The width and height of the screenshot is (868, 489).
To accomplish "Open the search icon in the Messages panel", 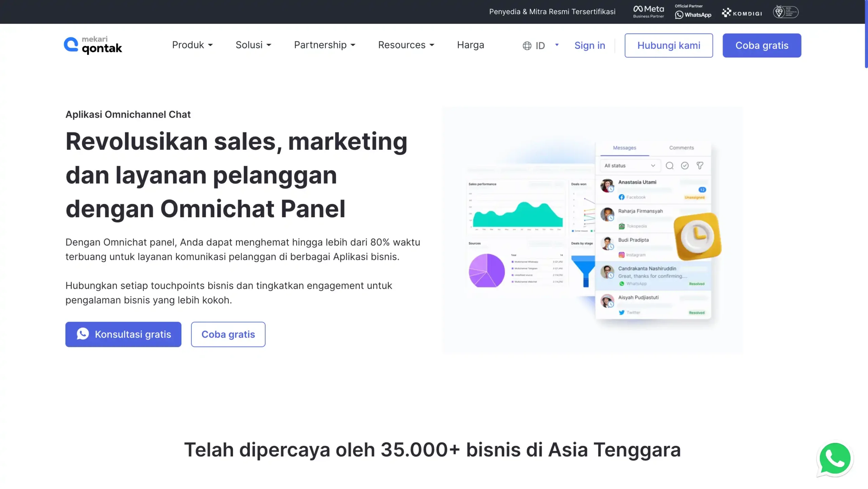I will (x=670, y=166).
